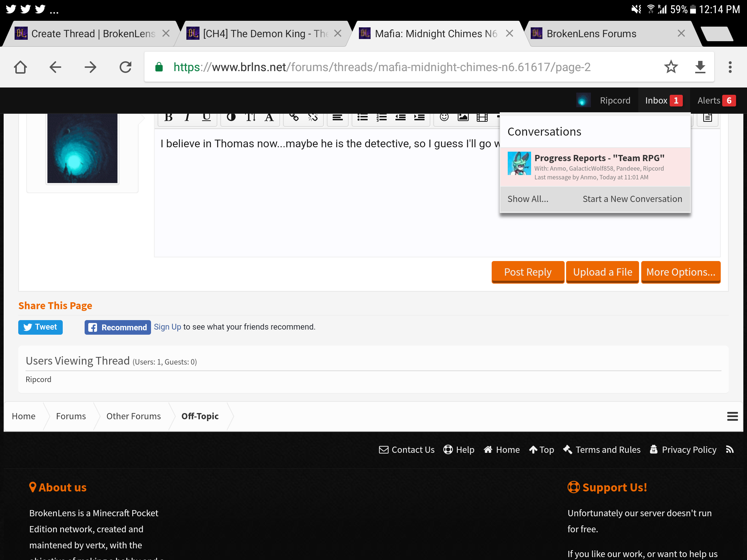This screenshot has height=560, width=747.
Task: Click the outdent icon
Action: tap(400, 117)
